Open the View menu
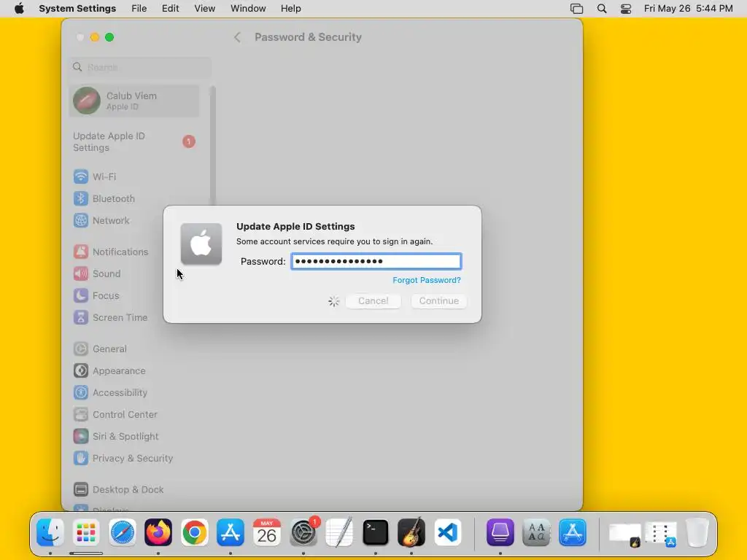The height and width of the screenshot is (560, 747). tap(205, 9)
